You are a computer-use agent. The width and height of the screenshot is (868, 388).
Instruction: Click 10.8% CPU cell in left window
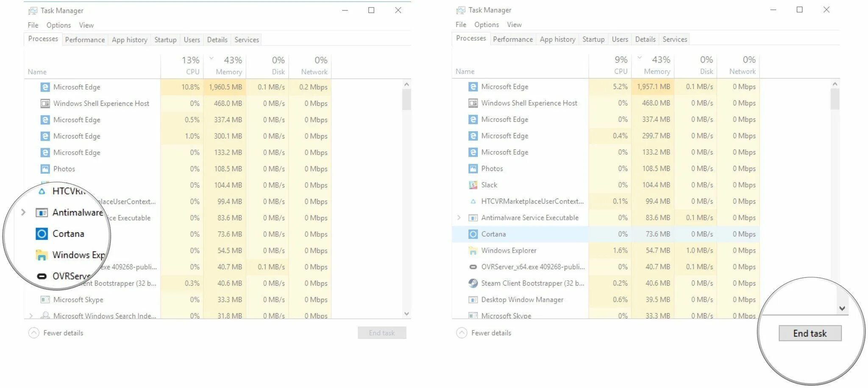click(x=182, y=87)
